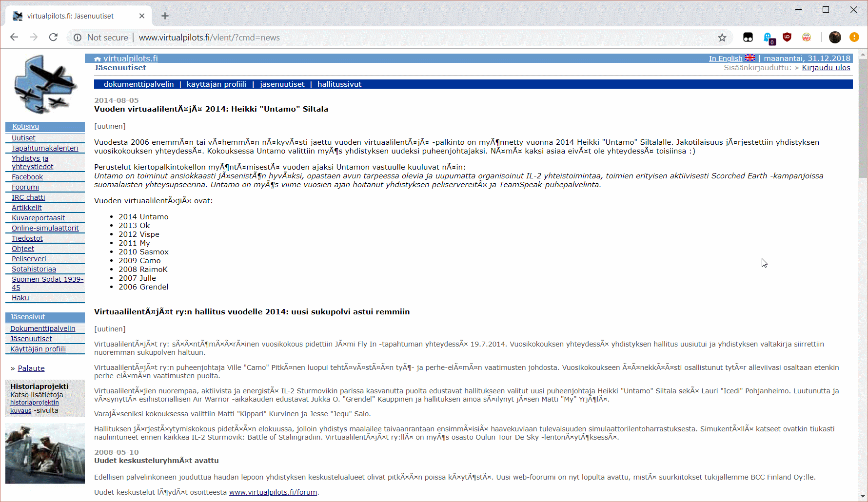Open Suomen Sodat 1939-45 link
Screen dimensions: 868x502
coord(47,283)
